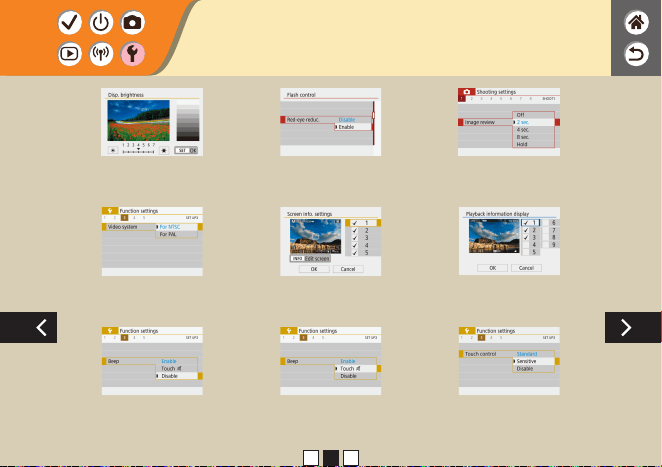Image resolution: width=662 pixels, height=467 pixels.
Task: Click the return back arrow icon
Action: point(636,54)
